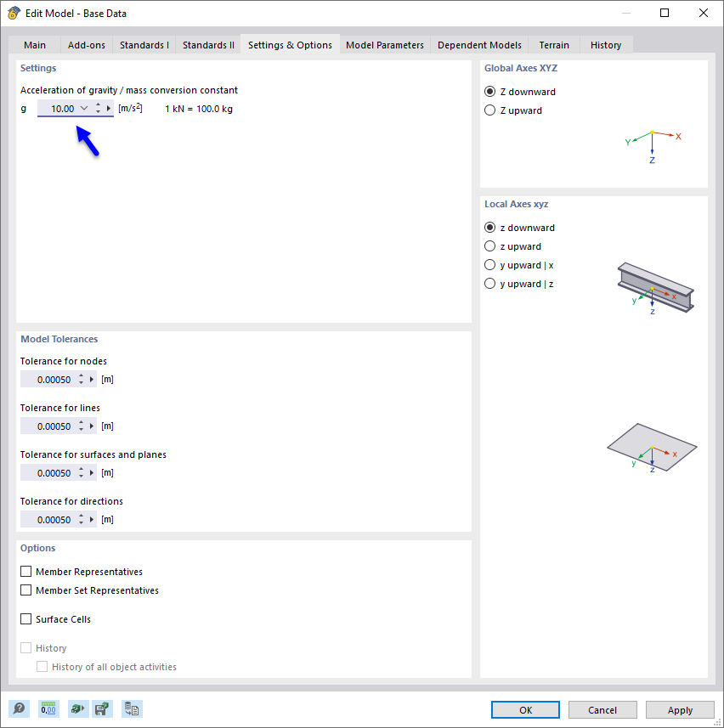Open the units and decimal places icon

tap(48, 709)
